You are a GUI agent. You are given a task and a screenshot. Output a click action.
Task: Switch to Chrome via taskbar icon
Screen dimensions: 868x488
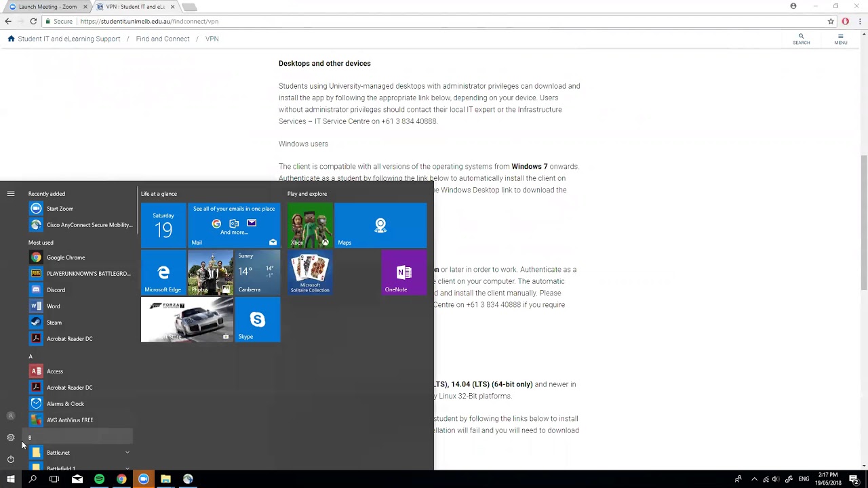click(x=121, y=479)
